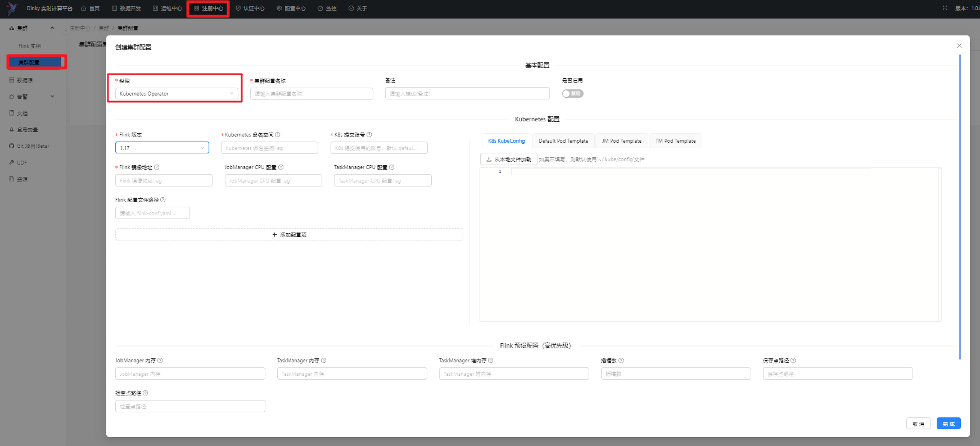Click help icon next to JobManager CPU 配置
Viewport: 980px width, 446px height.
pos(281,167)
